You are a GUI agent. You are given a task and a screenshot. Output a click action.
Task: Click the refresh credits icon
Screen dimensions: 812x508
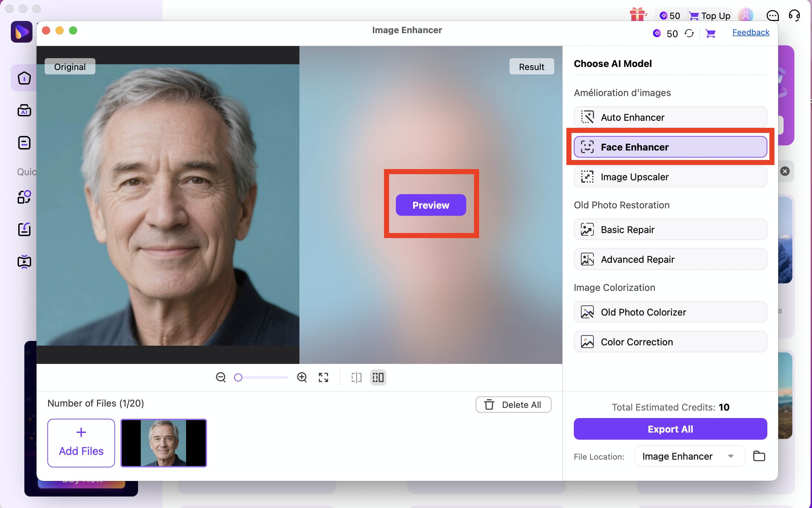pos(689,33)
